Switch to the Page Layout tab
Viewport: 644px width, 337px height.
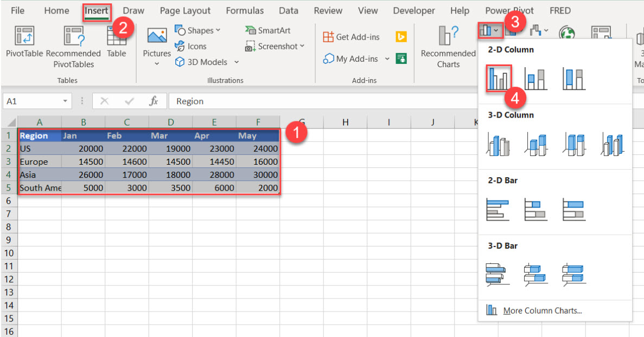(185, 11)
